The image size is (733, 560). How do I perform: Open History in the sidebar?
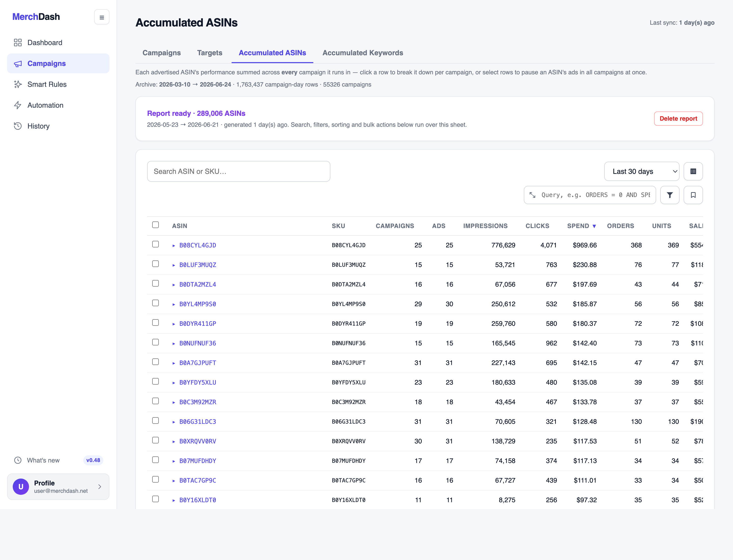58,126
